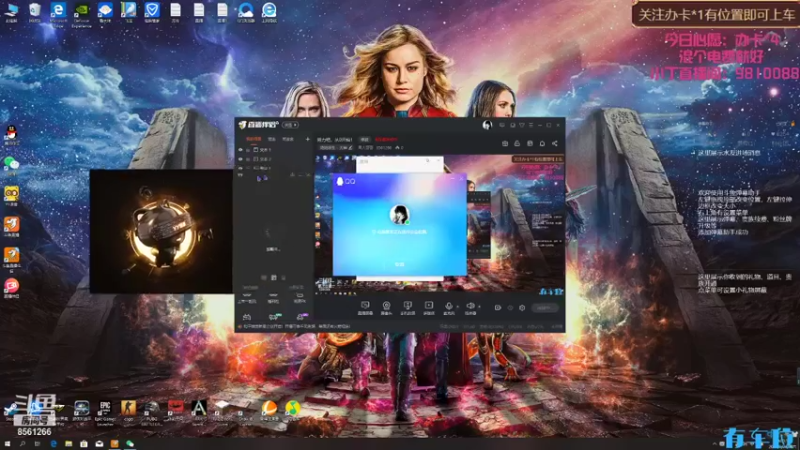Open the menu icon in app title bar
Viewport: 800px width, 450px height.
coord(531,125)
